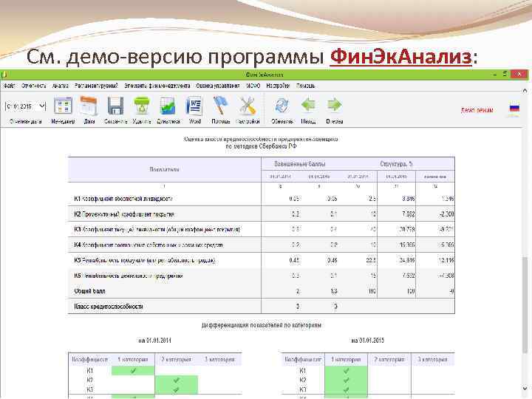Click the scrollbar down arrow
The width and height of the screenshot is (532, 399).
pyautogui.click(x=525, y=388)
